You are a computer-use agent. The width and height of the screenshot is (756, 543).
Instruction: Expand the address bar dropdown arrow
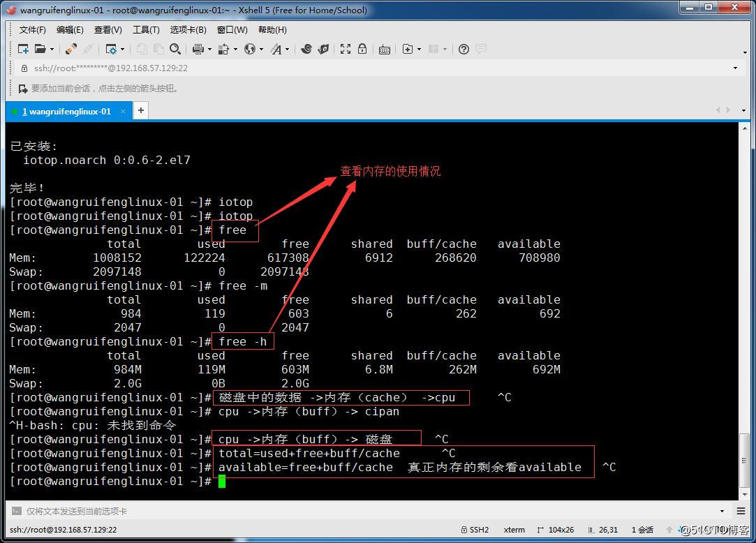click(735, 68)
